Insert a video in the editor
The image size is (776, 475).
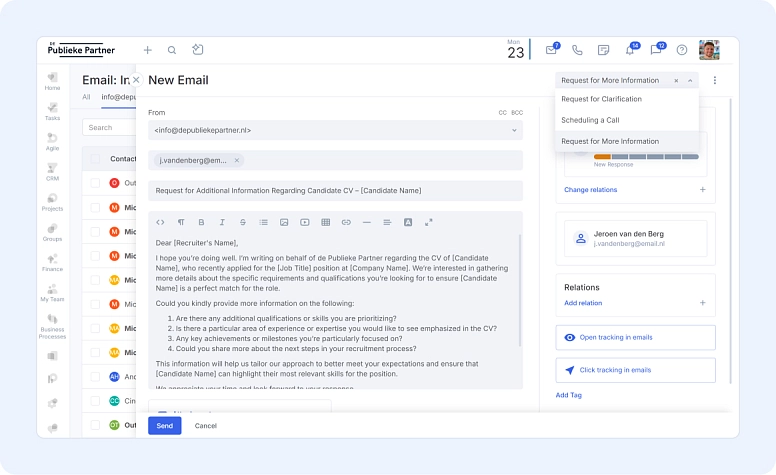305,222
